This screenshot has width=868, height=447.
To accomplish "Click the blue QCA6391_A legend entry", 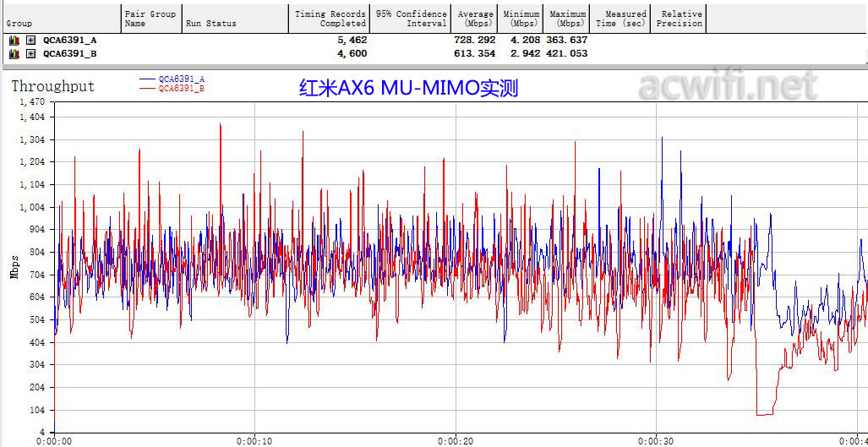I will [172, 79].
